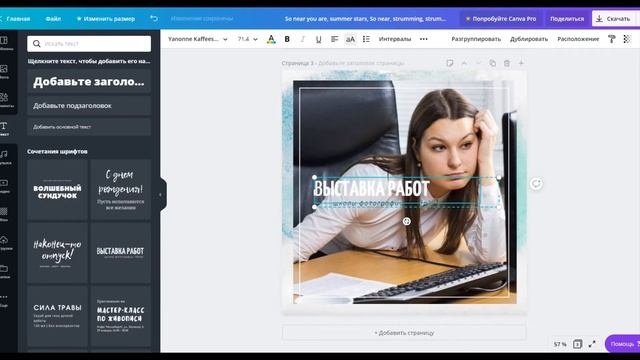Open the Помощь help button

pos(623,344)
